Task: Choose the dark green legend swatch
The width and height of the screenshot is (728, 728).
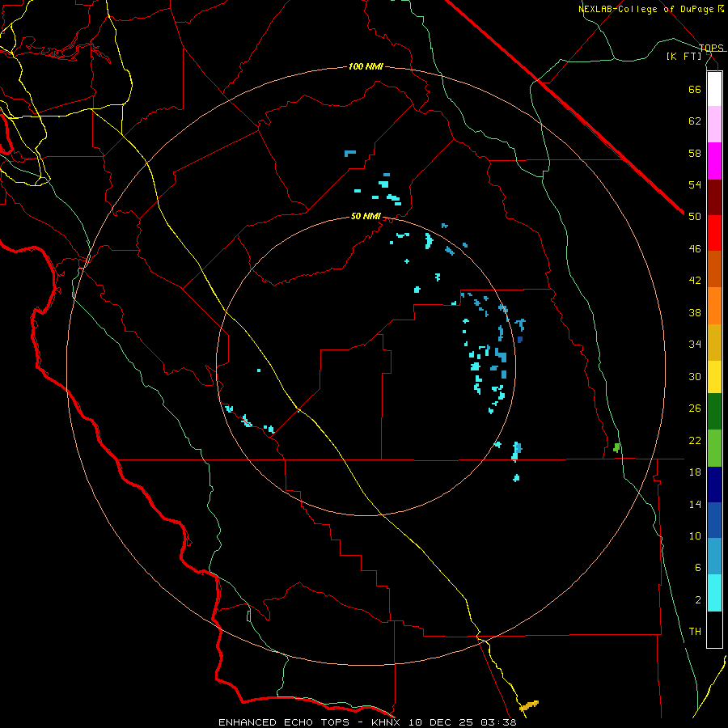Action: 714,412
